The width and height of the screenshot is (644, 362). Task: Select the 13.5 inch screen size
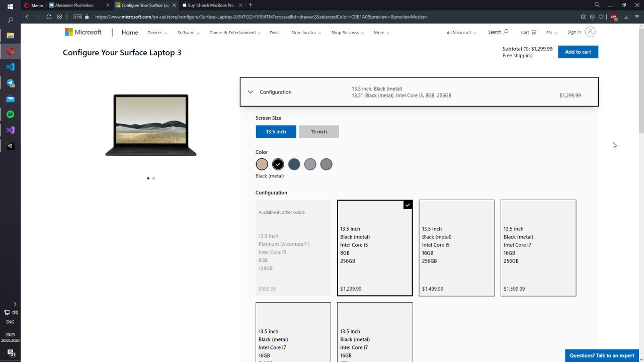point(276,132)
